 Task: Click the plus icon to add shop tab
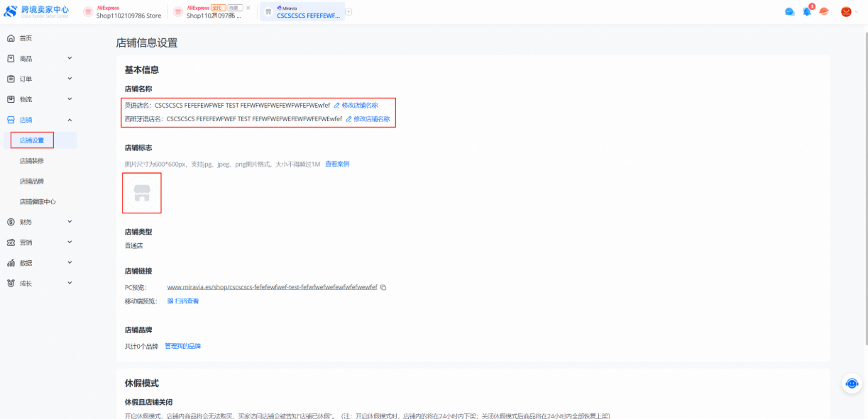click(x=348, y=12)
